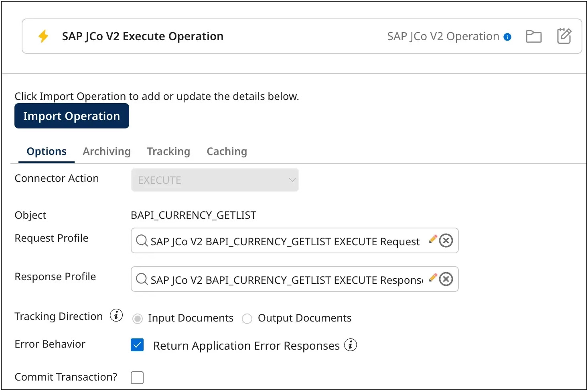
Task: Click inside the Response Profile search field
Action: point(281,279)
